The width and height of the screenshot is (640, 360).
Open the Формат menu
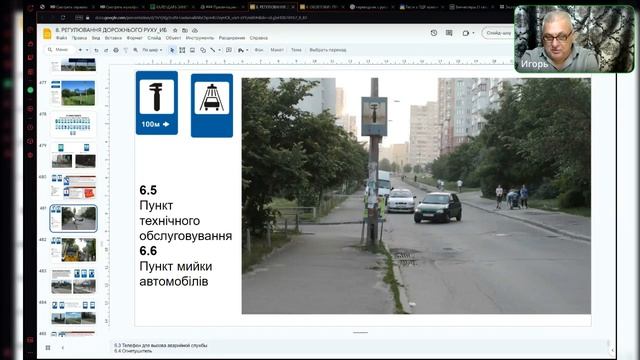[134, 38]
